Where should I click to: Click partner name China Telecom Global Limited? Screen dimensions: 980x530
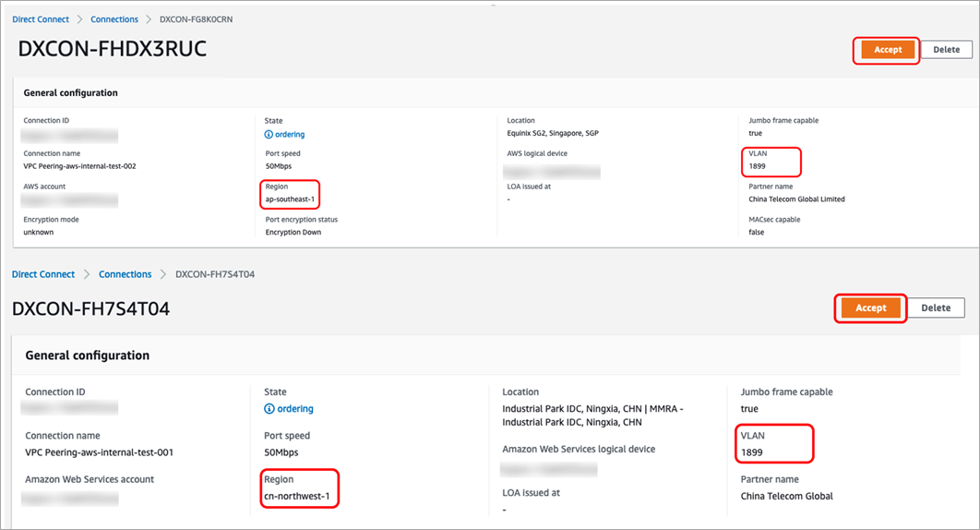point(797,199)
